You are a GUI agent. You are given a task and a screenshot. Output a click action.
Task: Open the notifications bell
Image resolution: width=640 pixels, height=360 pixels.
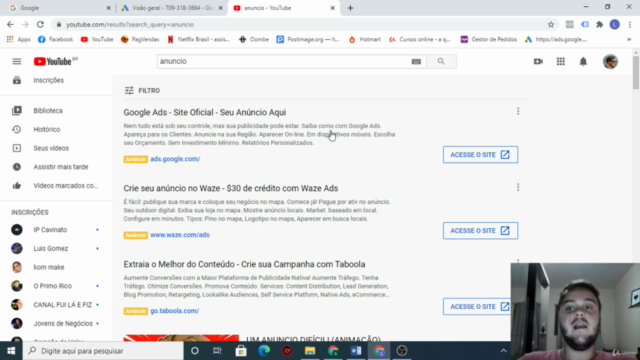point(583,61)
